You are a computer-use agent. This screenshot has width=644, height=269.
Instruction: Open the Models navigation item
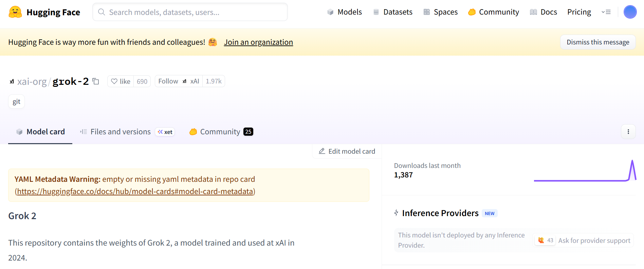click(x=345, y=12)
